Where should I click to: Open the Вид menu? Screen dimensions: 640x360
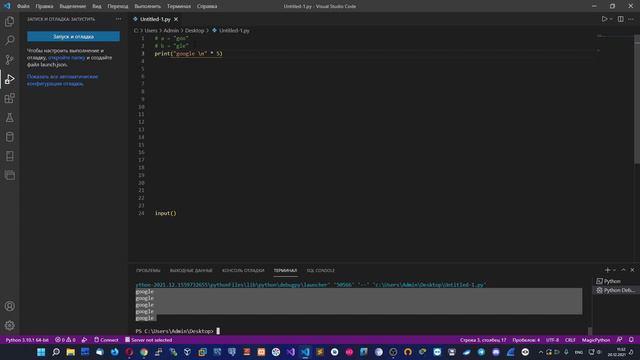tap(97, 6)
